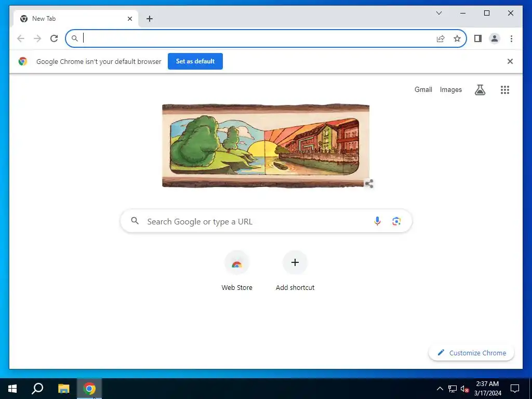Open the Gmail link
Screen dimensions: 532x399
(x=423, y=89)
